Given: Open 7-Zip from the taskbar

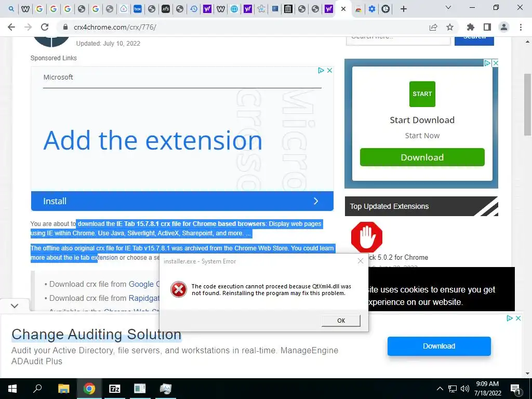Looking at the screenshot, I should click(x=115, y=389).
